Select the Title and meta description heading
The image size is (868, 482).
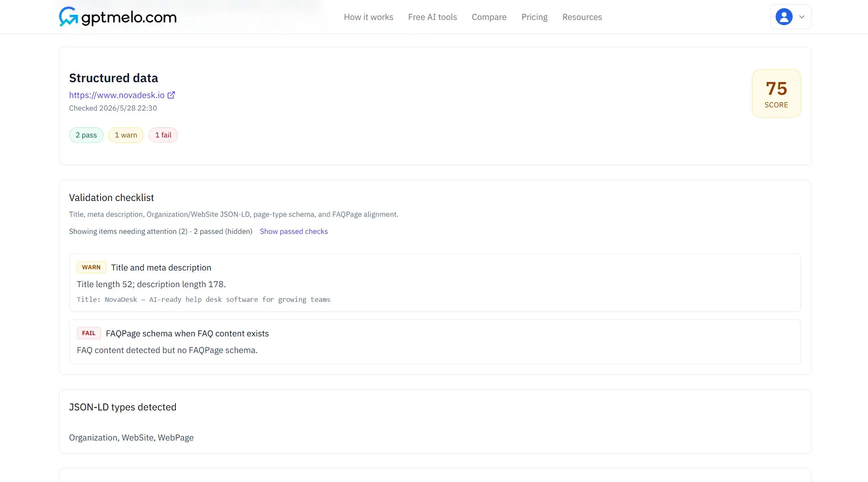161,268
